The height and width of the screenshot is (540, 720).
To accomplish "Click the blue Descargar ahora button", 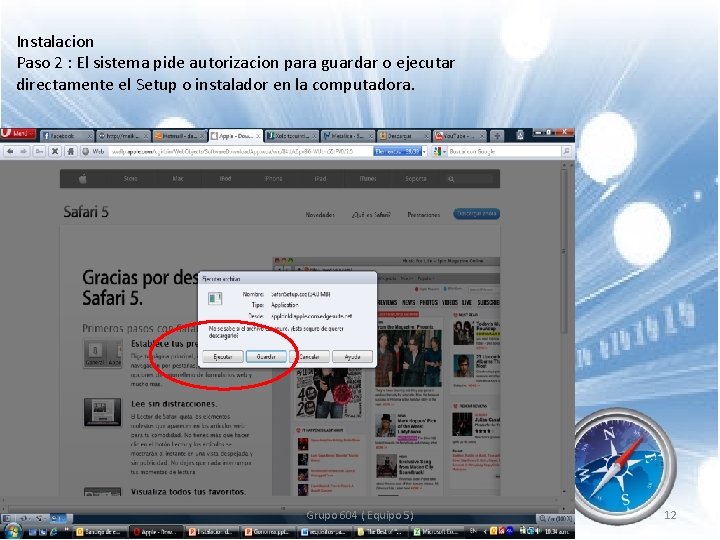I will tap(477, 214).
